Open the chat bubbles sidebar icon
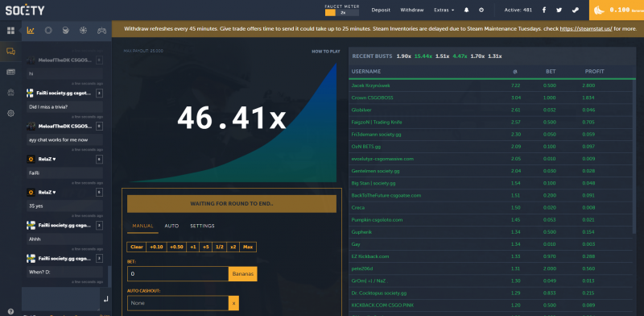Screen dimensions: 644x316 (10, 52)
